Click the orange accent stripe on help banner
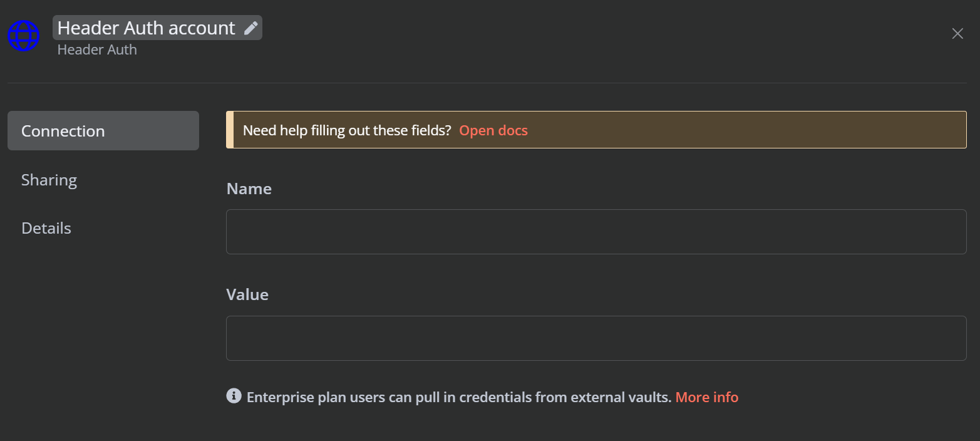Viewport: 980px width, 441px height. (230, 130)
